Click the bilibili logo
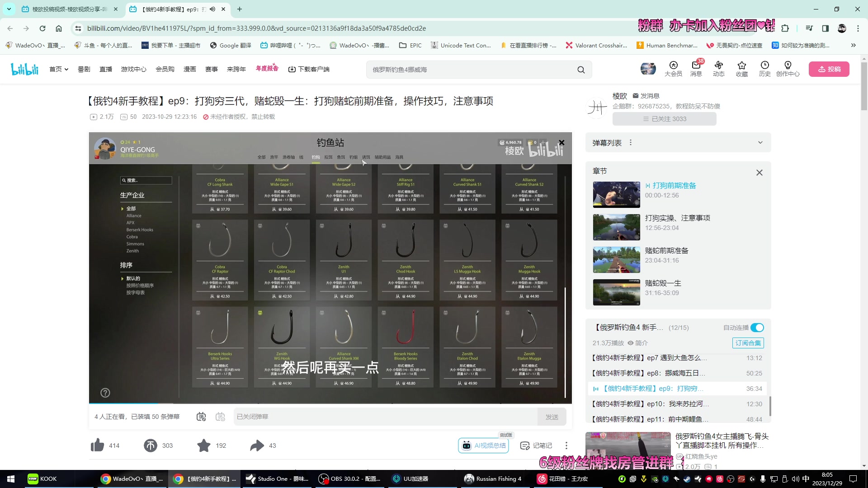Viewport: 868px width, 488px height. point(25,69)
